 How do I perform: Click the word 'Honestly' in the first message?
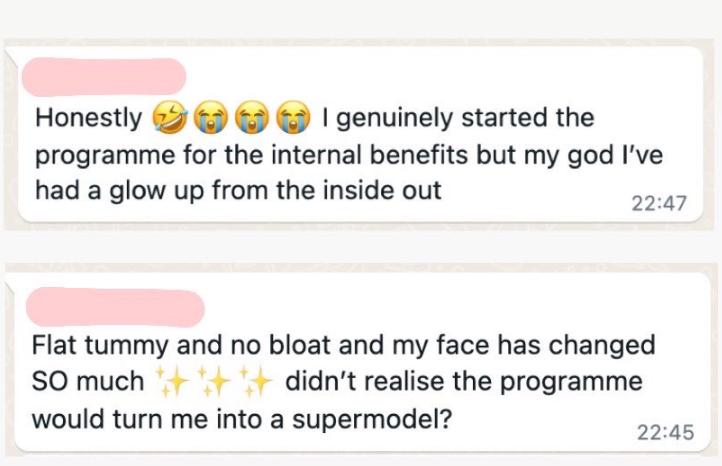pos(88,119)
